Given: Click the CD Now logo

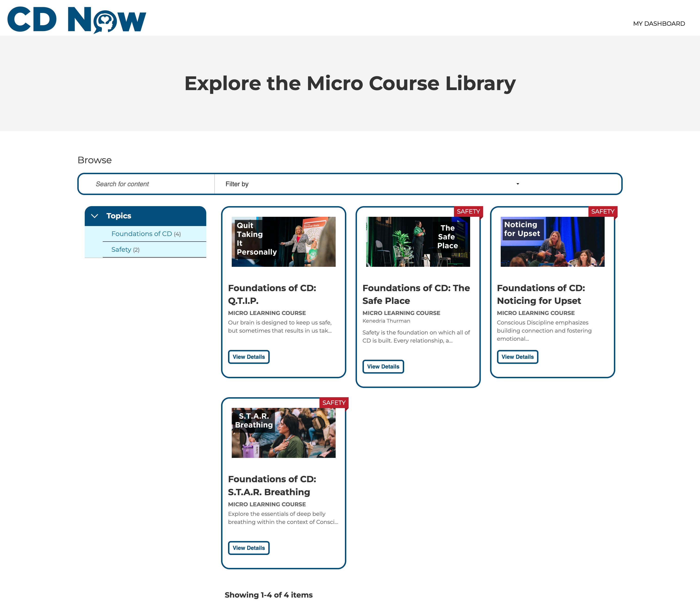Looking at the screenshot, I should click(x=77, y=19).
